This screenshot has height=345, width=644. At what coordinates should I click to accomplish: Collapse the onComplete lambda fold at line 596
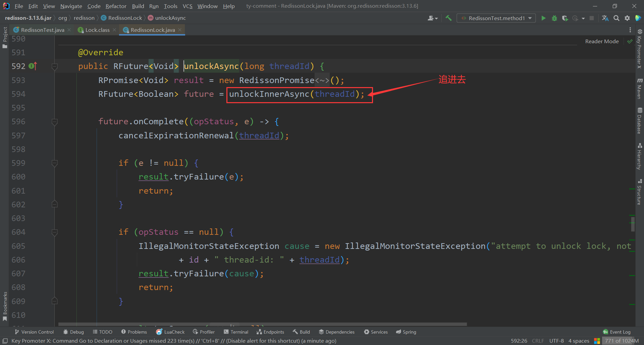pyautogui.click(x=55, y=122)
